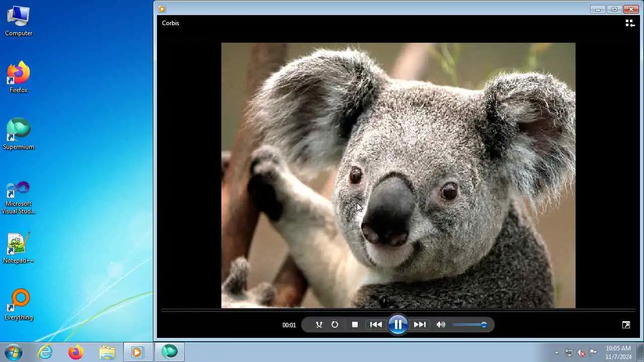Select the Everything desktop shortcut
Image resolution: width=644 pixels, height=362 pixels.
tap(19, 305)
